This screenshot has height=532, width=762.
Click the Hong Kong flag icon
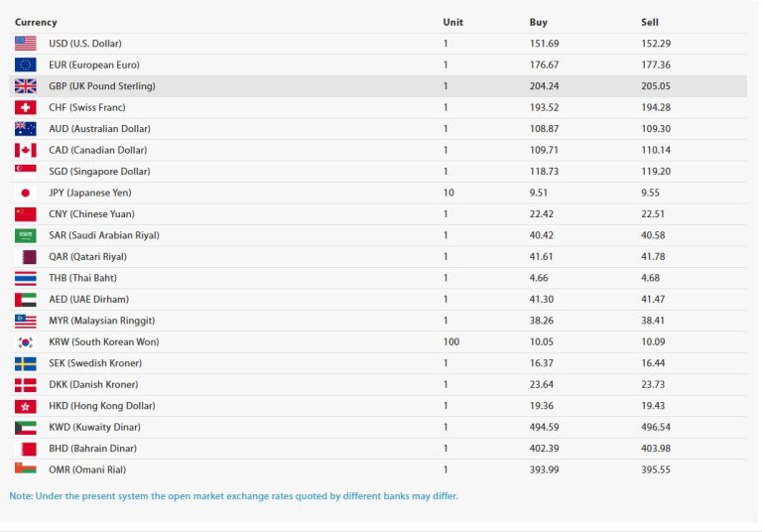click(25, 406)
